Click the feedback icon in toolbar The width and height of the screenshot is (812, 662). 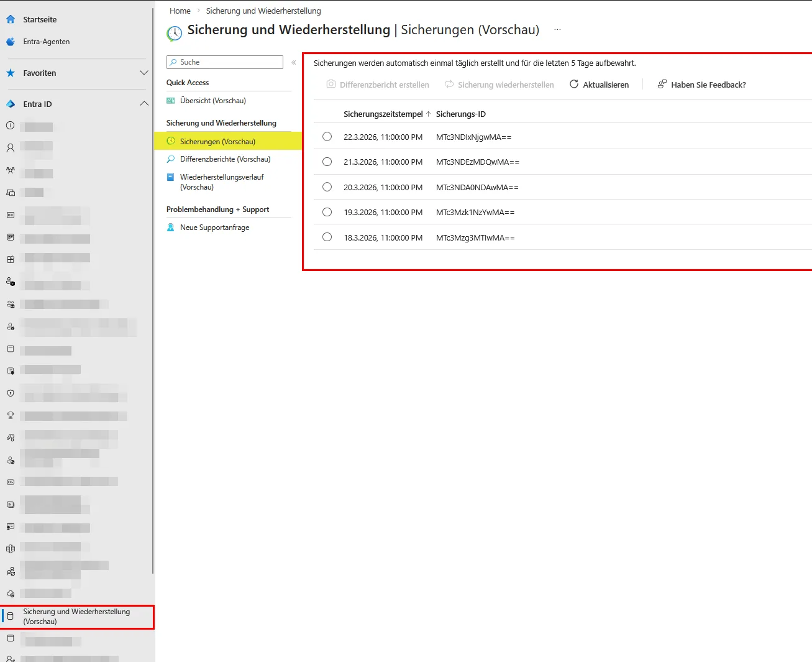click(662, 85)
